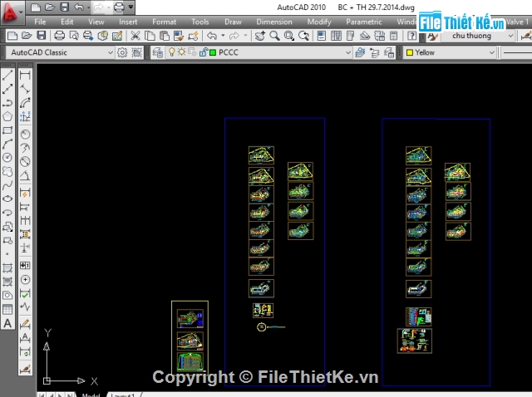Open the View menu
The width and height of the screenshot is (532, 397).
point(96,22)
